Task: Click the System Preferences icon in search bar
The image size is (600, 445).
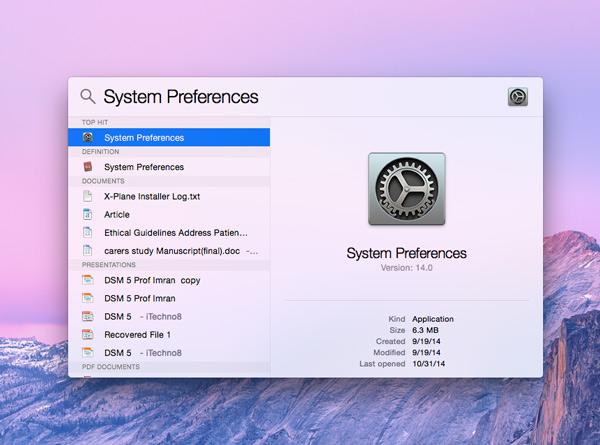Action: pyautogui.click(x=518, y=96)
